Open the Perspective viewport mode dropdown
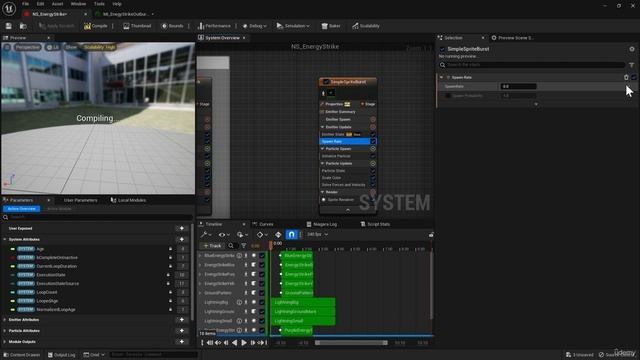Viewport: 640px width, 360px height. click(x=28, y=47)
